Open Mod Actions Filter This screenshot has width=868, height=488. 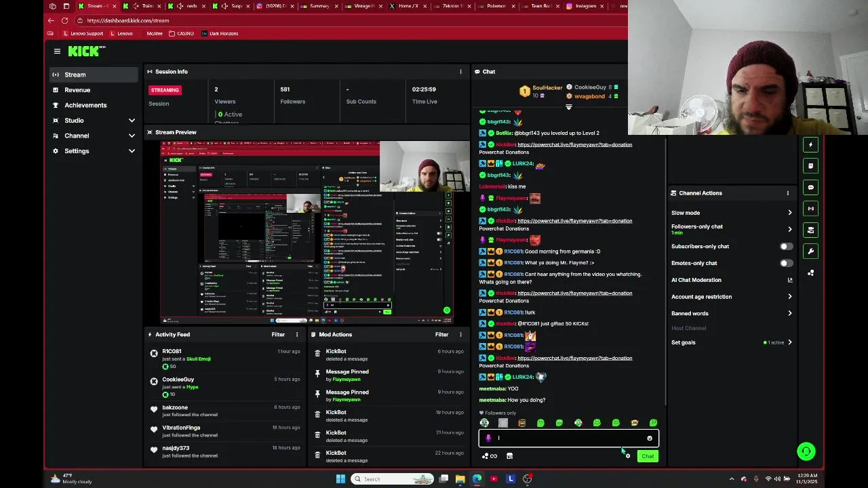441,334
